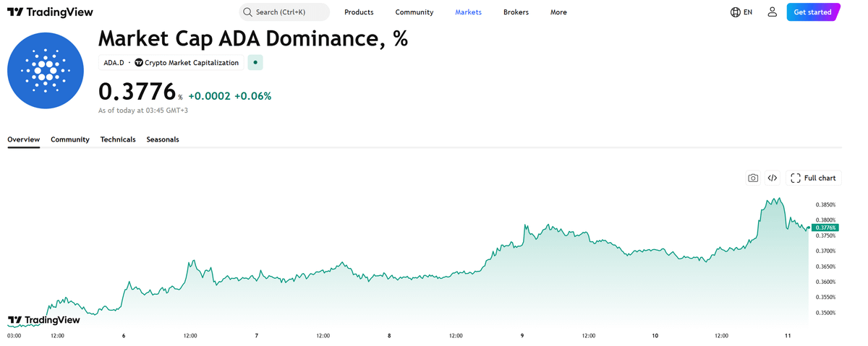Viewport: 868px width, 346px height.
Task: Click the 0.3550% axis label
Action: 825,298
